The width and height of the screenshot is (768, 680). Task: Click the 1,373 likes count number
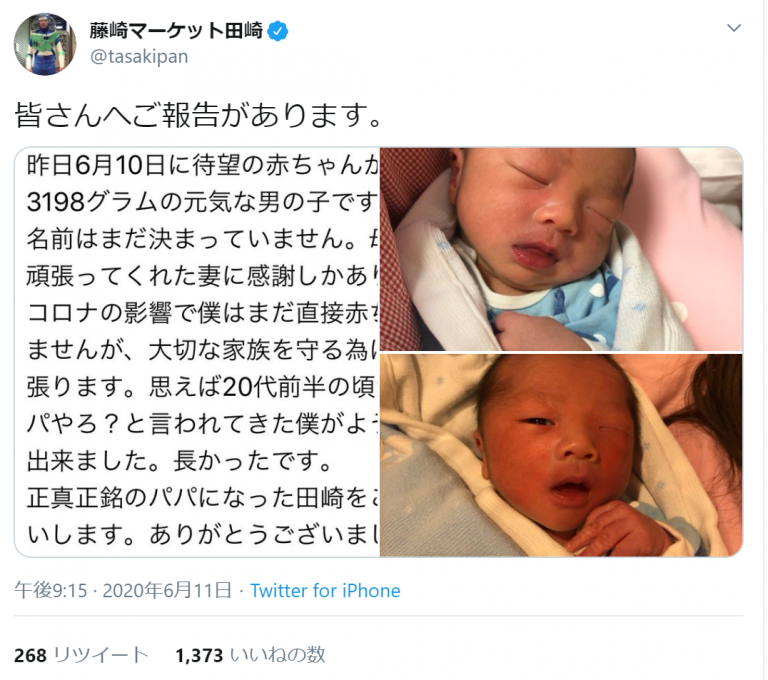199,656
